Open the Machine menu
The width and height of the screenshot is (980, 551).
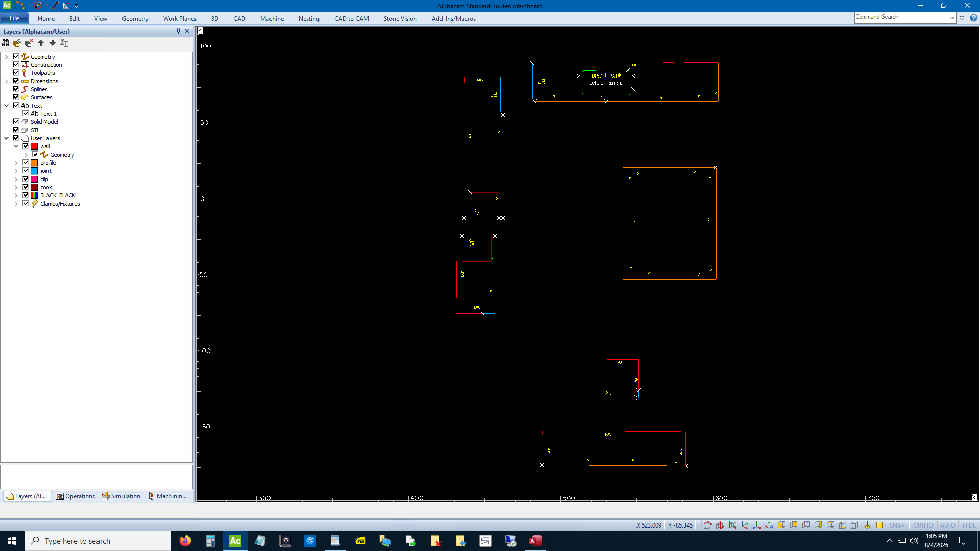(x=272, y=19)
